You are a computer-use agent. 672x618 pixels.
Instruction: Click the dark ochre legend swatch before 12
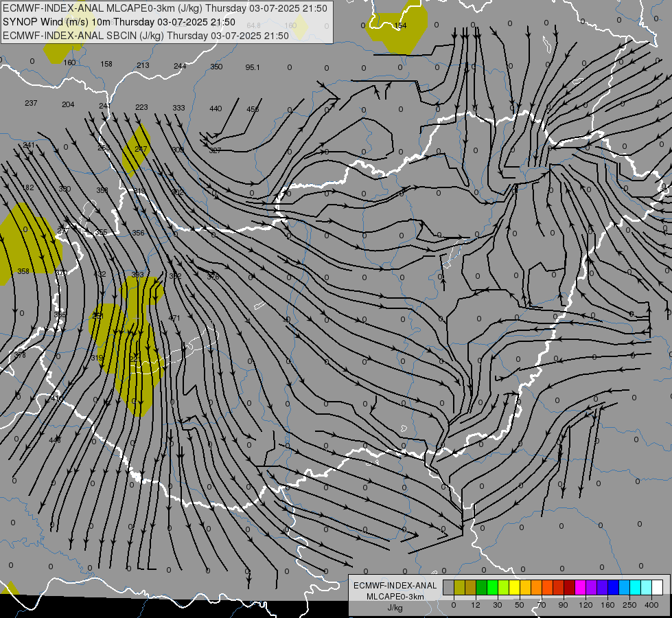(x=471, y=587)
